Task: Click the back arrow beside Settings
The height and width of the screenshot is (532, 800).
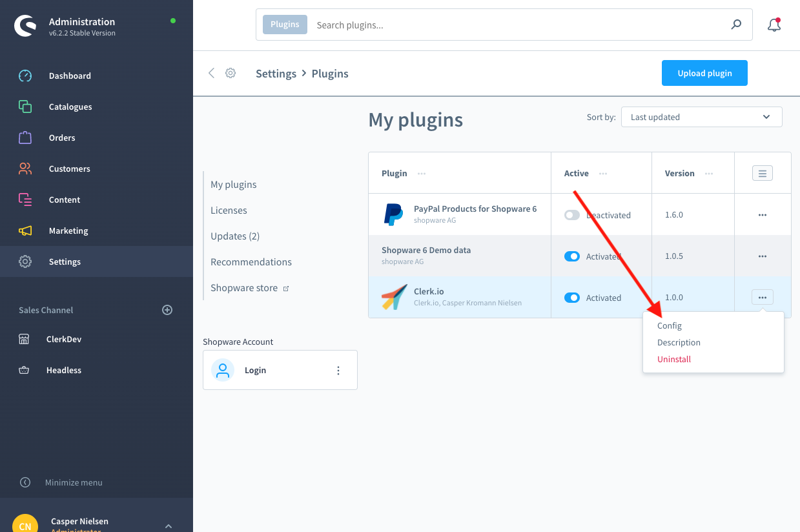Action: coord(211,73)
